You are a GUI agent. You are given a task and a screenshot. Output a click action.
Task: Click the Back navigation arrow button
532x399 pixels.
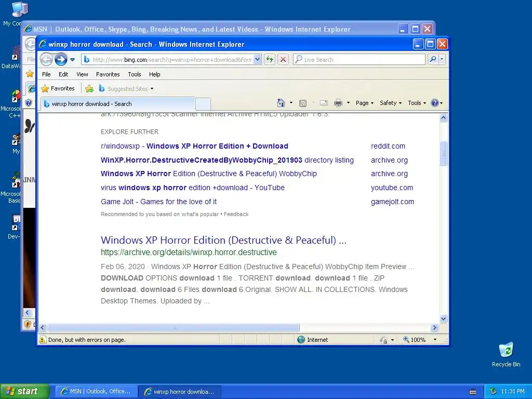46,59
